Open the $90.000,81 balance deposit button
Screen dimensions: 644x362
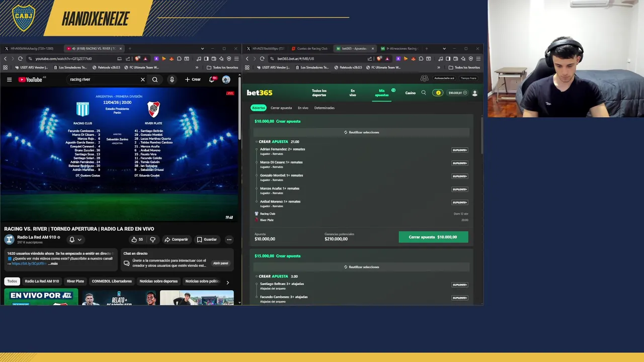point(457,93)
